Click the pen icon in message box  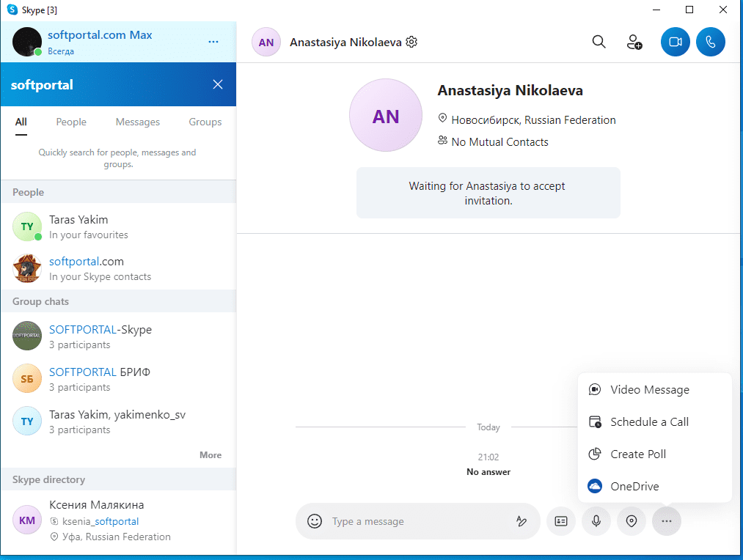pyautogui.click(x=521, y=521)
